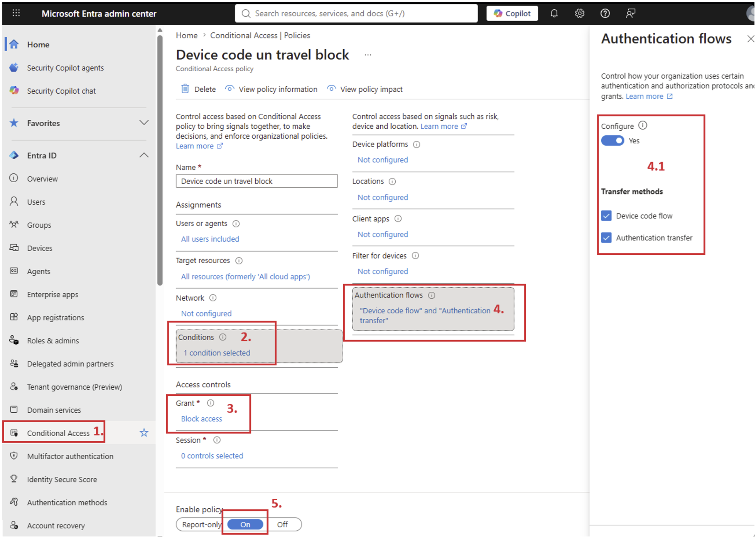The image size is (756, 538).
Task: Open the more options ellipsis beside title
Action: 368,55
